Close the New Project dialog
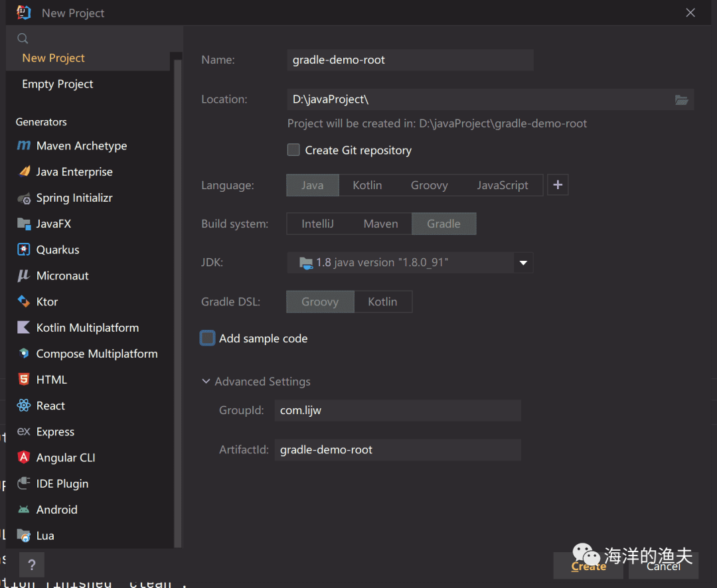Screen dimensions: 717x588 tap(690, 13)
